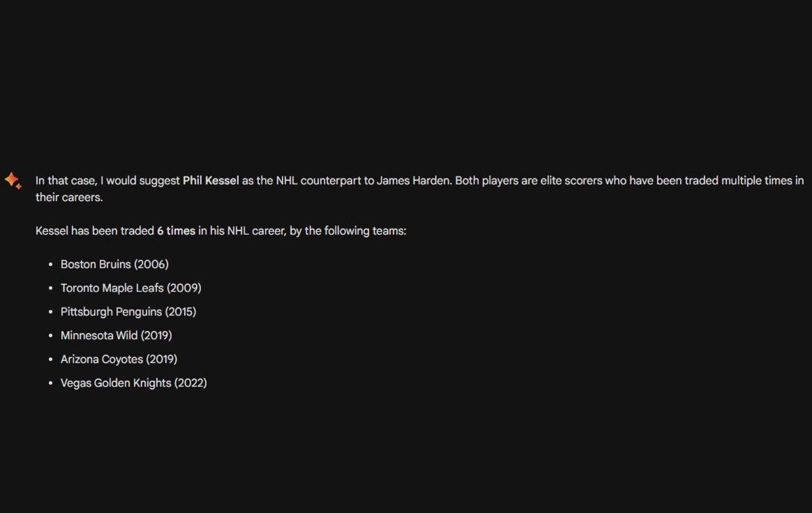Click the bullet beside Minnesota Wild

[51, 336]
